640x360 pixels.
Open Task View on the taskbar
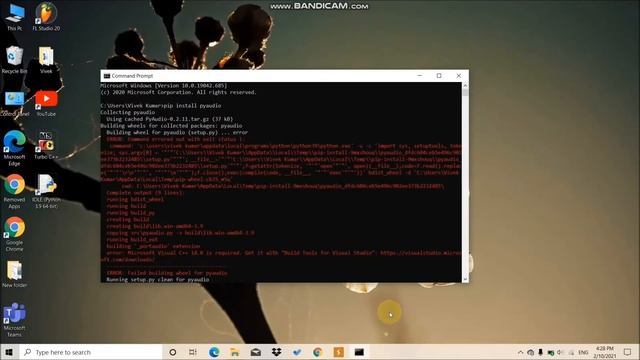point(193,352)
